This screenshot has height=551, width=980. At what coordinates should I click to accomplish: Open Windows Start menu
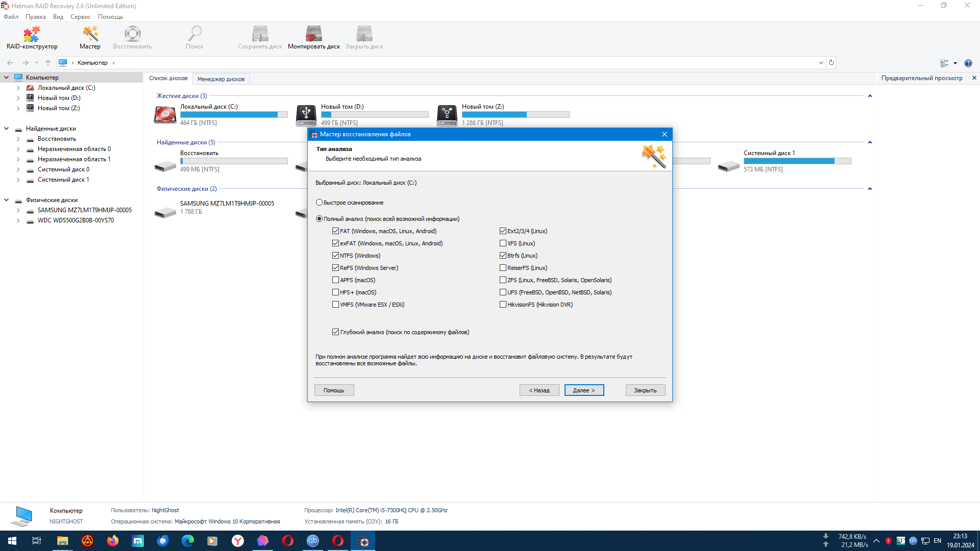click(x=12, y=541)
